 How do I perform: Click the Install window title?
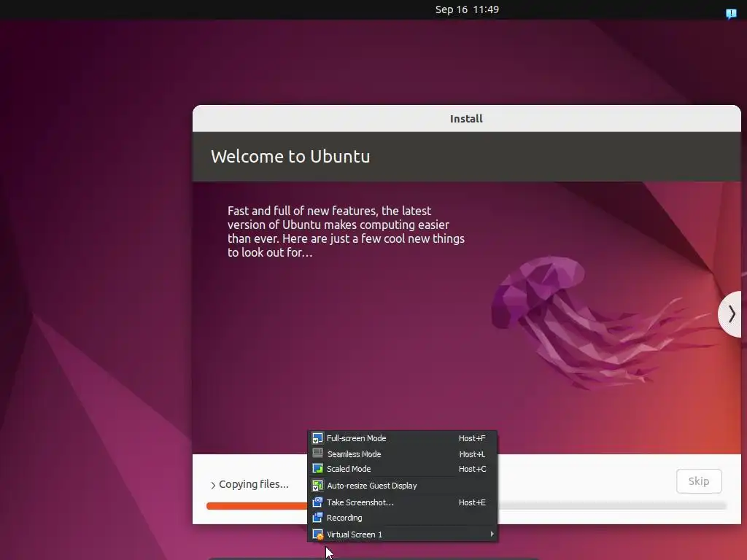tap(466, 119)
